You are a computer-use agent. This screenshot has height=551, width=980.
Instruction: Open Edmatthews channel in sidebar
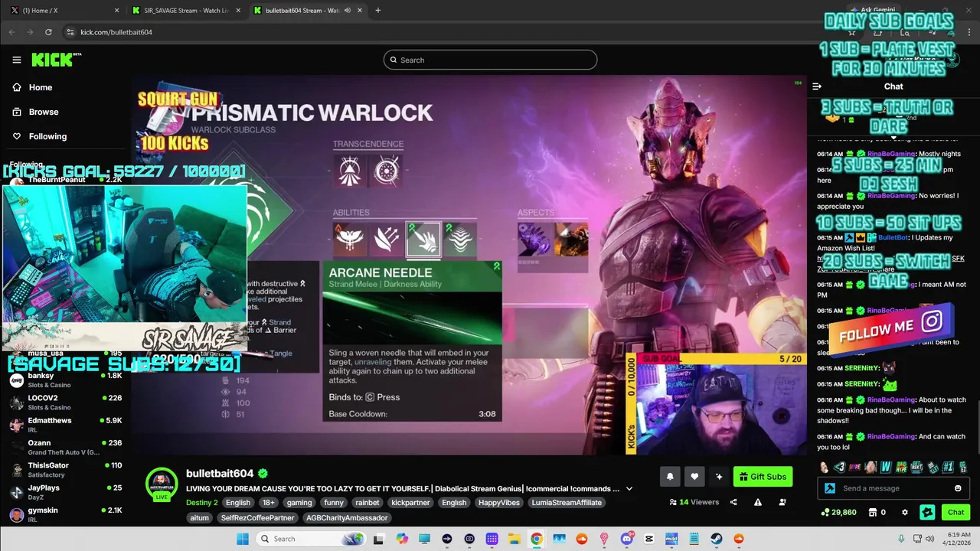(x=65, y=425)
